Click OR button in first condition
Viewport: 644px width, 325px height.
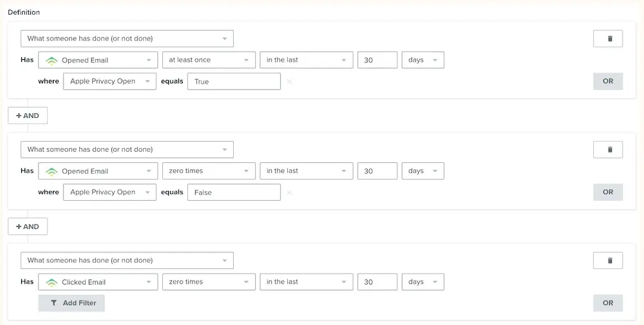[x=607, y=82]
